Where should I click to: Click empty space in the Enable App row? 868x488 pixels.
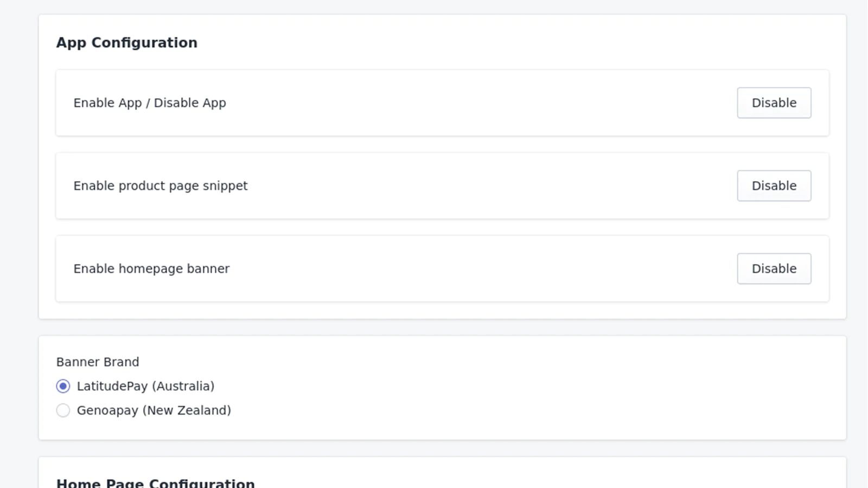click(x=461, y=103)
